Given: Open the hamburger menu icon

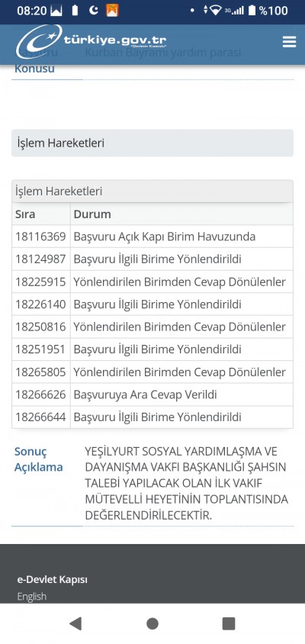Looking at the screenshot, I should (289, 42).
